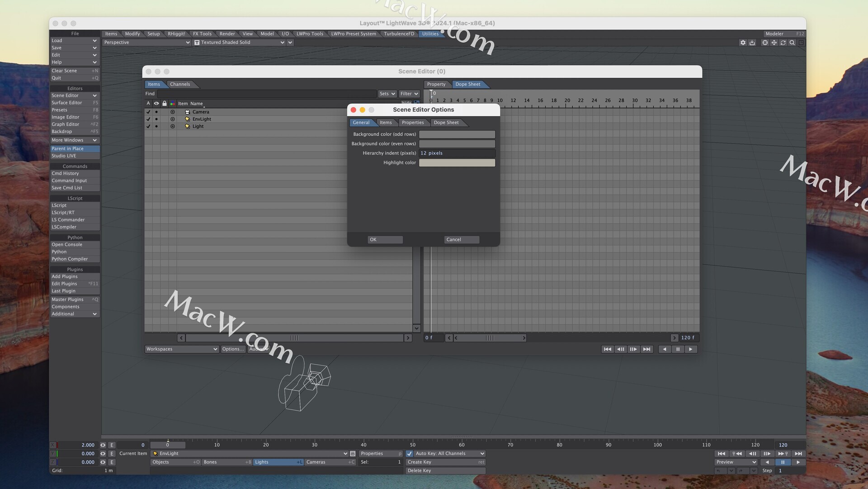Step forward one frame in main timeline

click(767, 454)
